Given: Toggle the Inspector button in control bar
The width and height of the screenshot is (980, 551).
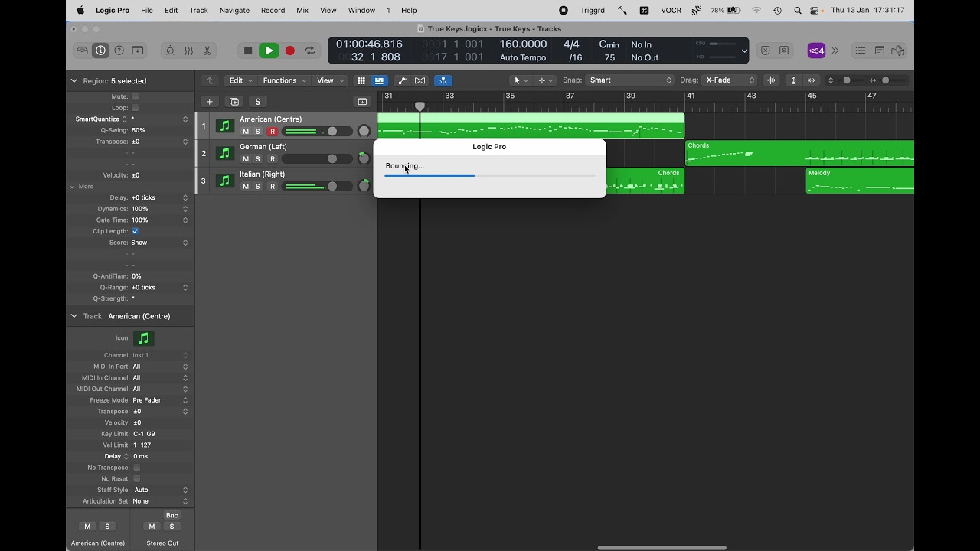Looking at the screenshot, I should pos(100,51).
